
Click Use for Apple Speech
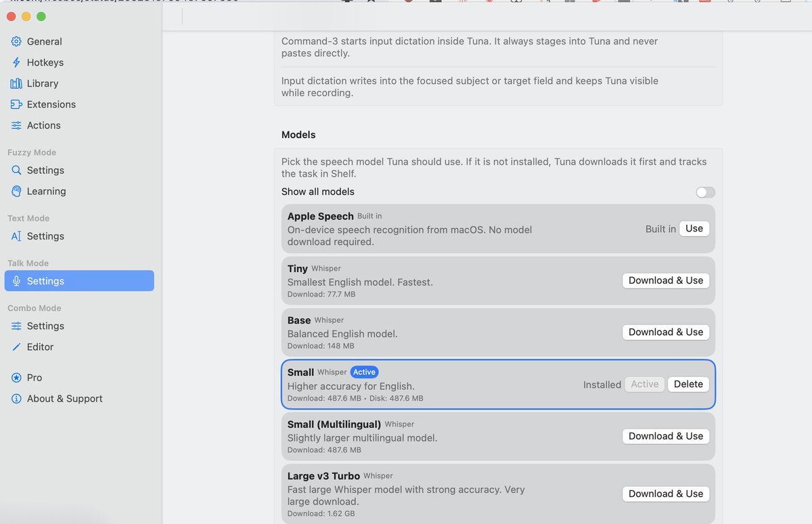[694, 229]
